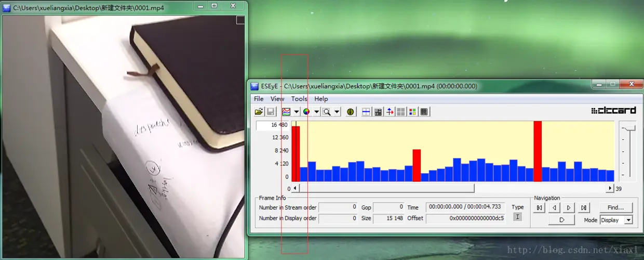The height and width of the screenshot is (260, 644).
Task: Click the disabled save disk icon
Action: [x=271, y=112]
